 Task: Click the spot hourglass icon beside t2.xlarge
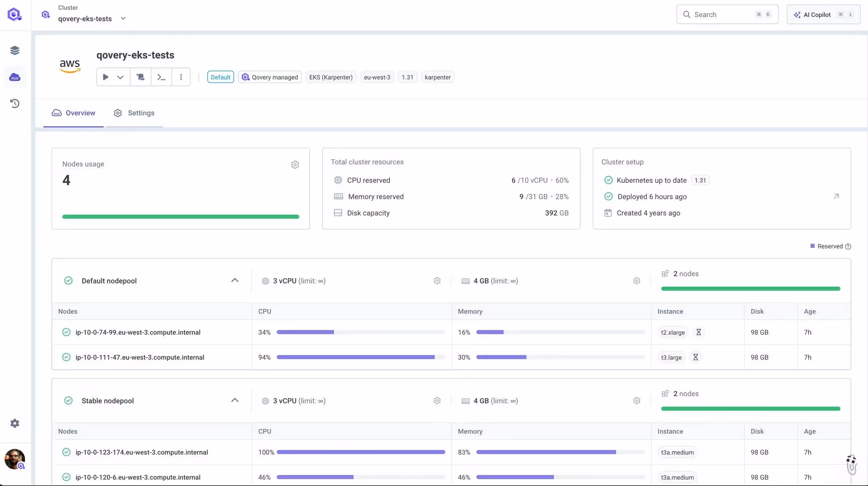(x=698, y=332)
